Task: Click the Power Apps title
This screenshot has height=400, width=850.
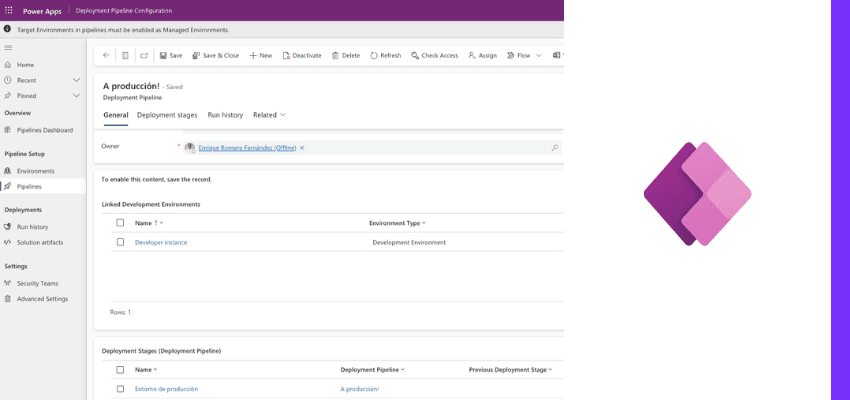Action: coord(42,11)
